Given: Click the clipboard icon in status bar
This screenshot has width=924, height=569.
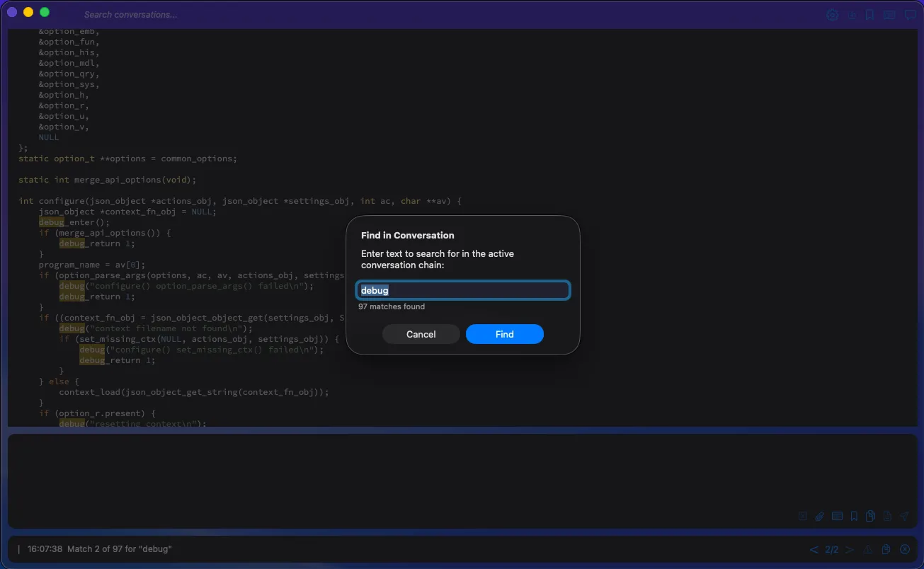Looking at the screenshot, I should click(x=886, y=550).
